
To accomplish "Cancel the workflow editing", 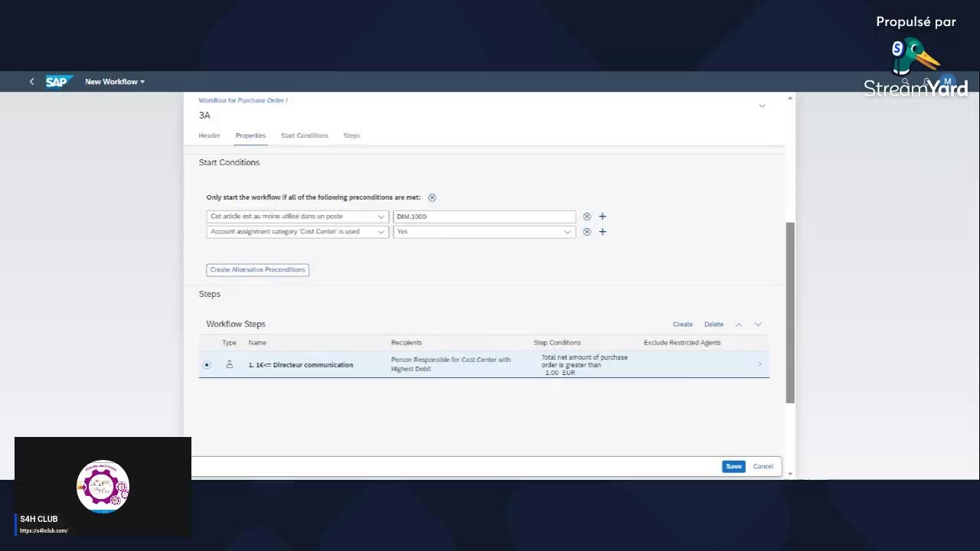I will coord(763,466).
